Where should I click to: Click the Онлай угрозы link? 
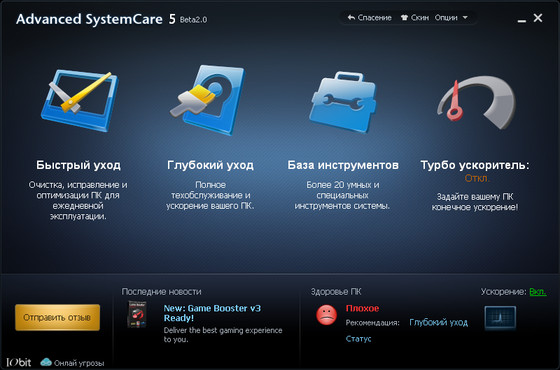click(x=79, y=363)
